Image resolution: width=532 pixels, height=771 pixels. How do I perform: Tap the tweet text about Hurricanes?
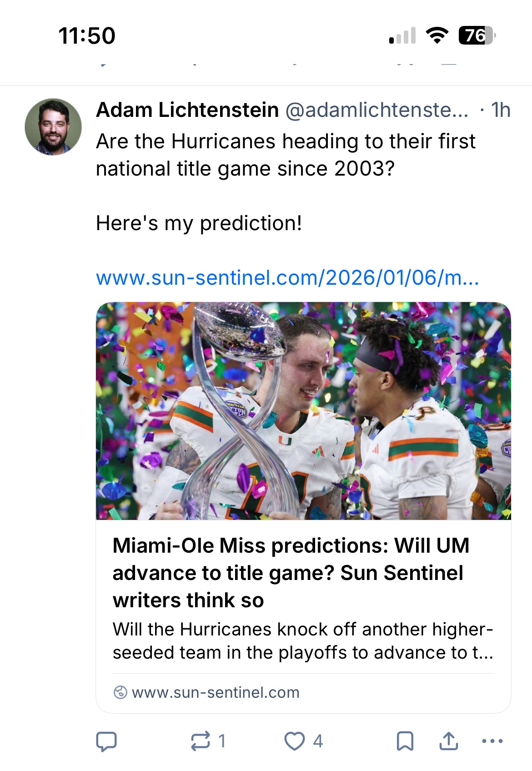pyautogui.click(x=286, y=155)
